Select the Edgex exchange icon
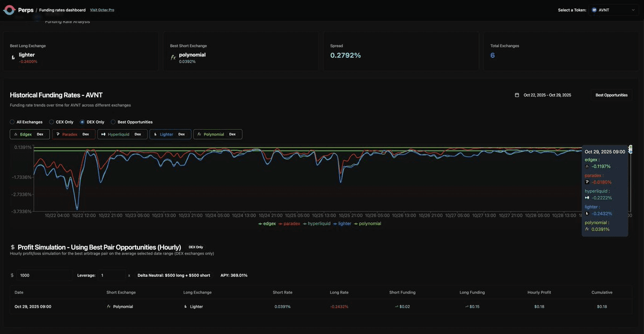The image size is (644, 334). 16,134
